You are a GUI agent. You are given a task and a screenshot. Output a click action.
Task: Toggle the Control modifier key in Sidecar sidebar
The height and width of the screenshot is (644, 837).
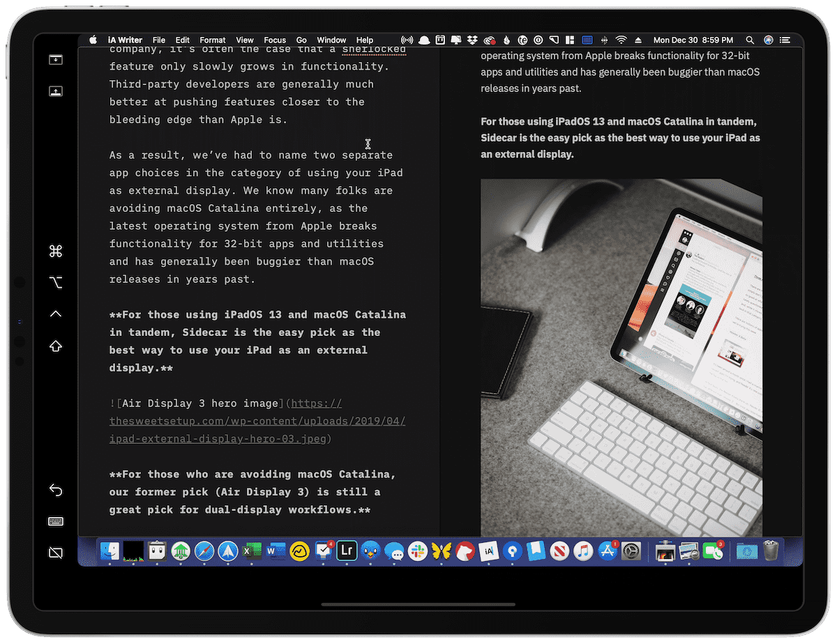click(56, 314)
